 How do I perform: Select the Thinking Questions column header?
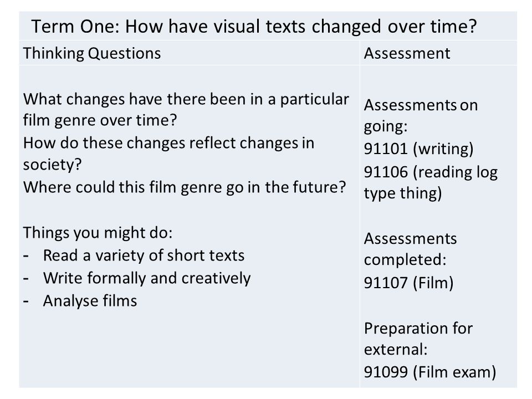coord(92,53)
